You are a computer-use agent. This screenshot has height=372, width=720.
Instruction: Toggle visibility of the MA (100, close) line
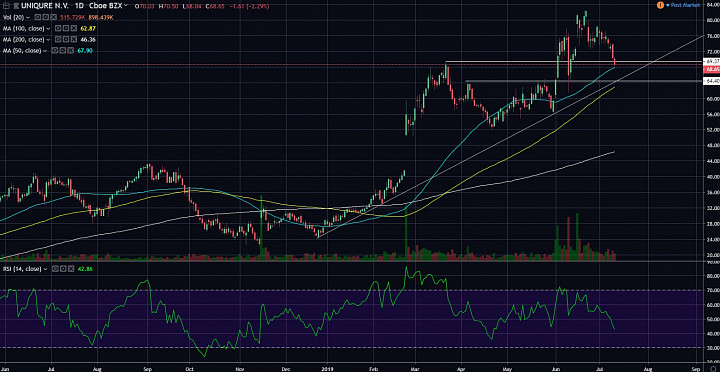coord(58,28)
